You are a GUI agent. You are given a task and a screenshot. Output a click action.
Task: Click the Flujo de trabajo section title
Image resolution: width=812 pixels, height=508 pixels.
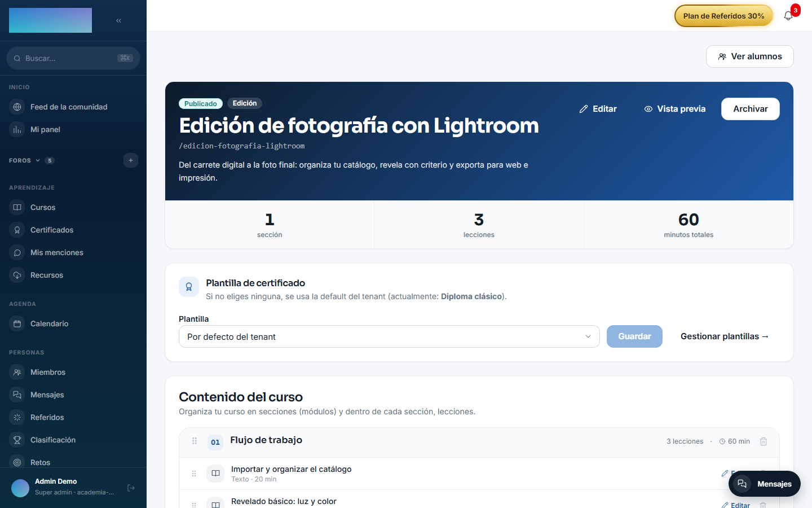[266, 440]
